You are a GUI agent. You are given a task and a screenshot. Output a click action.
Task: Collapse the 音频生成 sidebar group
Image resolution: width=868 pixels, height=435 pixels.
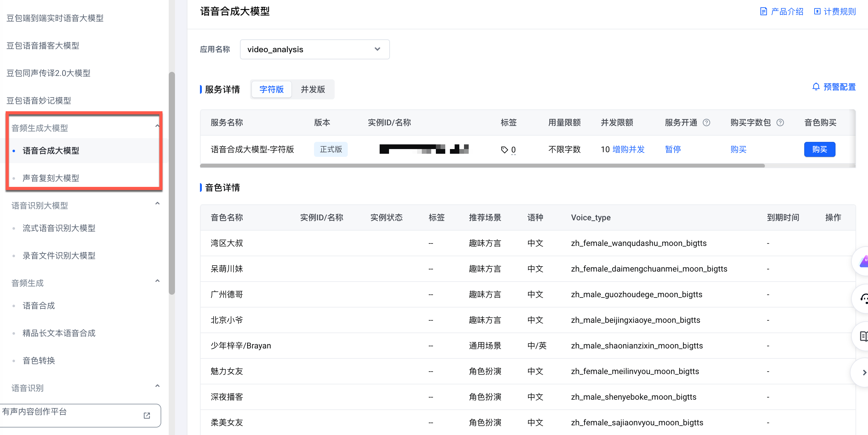157,281
